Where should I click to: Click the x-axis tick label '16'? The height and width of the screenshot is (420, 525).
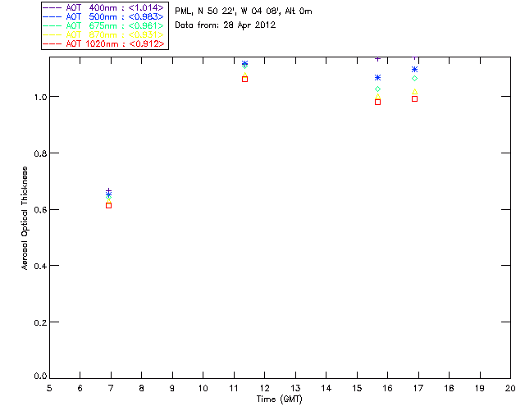[388, 388]
